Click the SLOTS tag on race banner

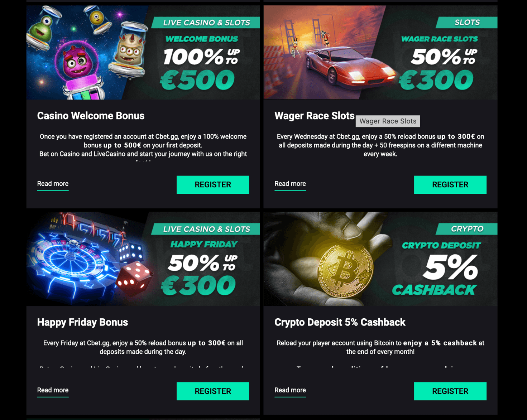(x=466, y=23)
